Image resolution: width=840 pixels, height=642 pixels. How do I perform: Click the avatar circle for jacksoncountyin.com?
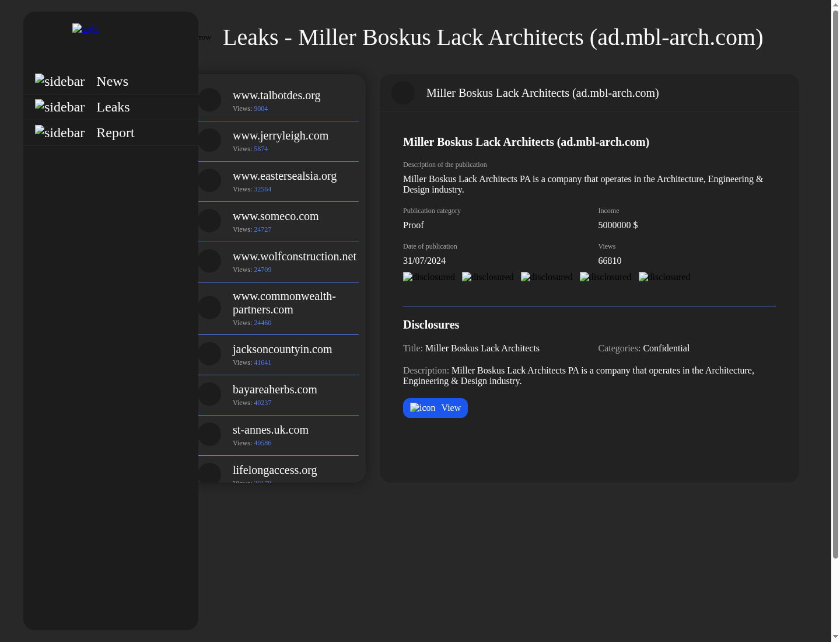(x=209, y=354)
